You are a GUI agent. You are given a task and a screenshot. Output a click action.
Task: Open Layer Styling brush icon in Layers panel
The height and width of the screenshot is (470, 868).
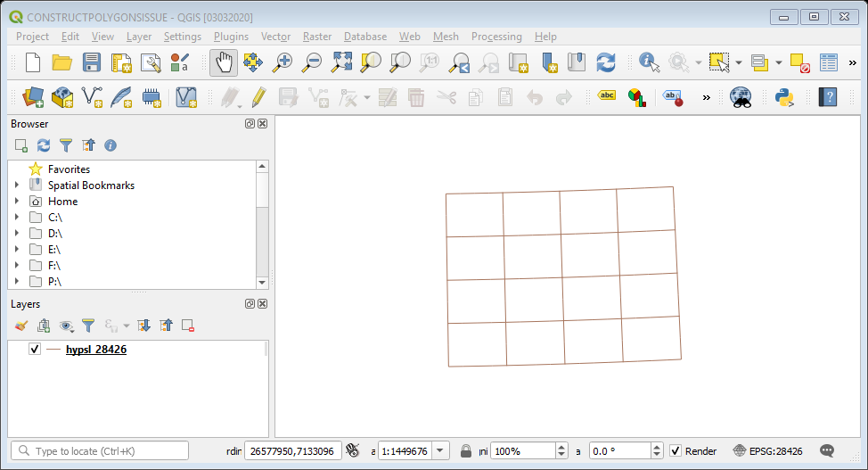click(x=21, y=326)
